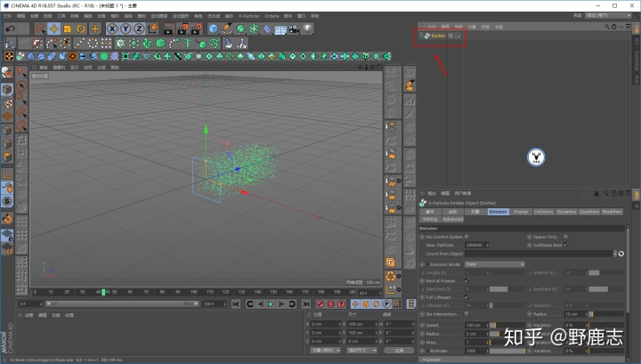Enable the No Intersection checkbox

467,314
